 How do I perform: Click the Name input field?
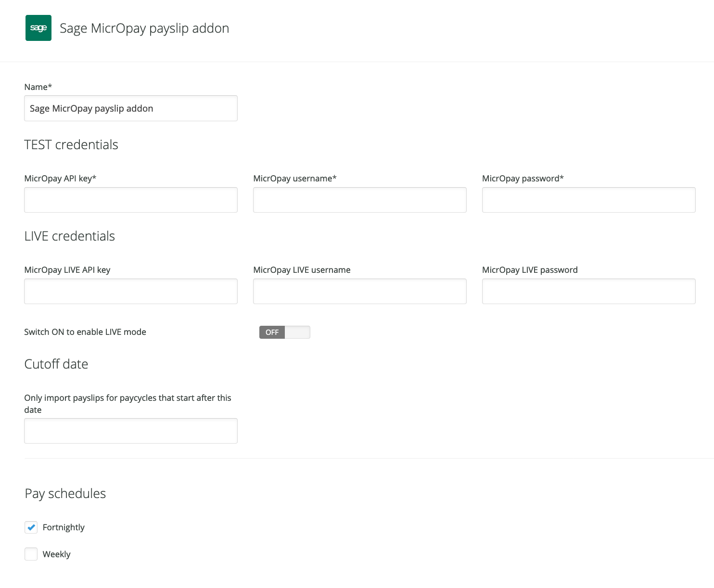click(x=130, y=108)
